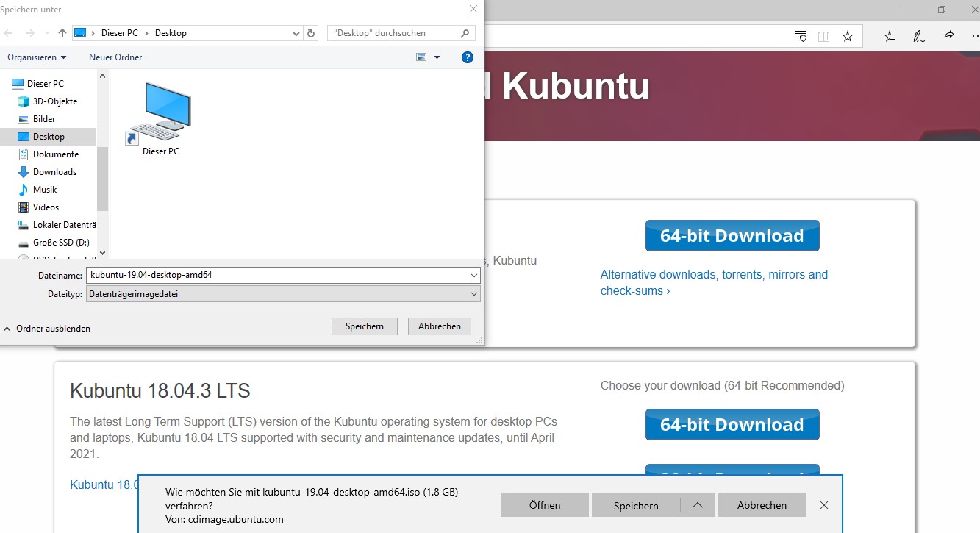Add notes with the pen icon in browser
Viewport: 980px width, 533px height.
tap(919, 36)
